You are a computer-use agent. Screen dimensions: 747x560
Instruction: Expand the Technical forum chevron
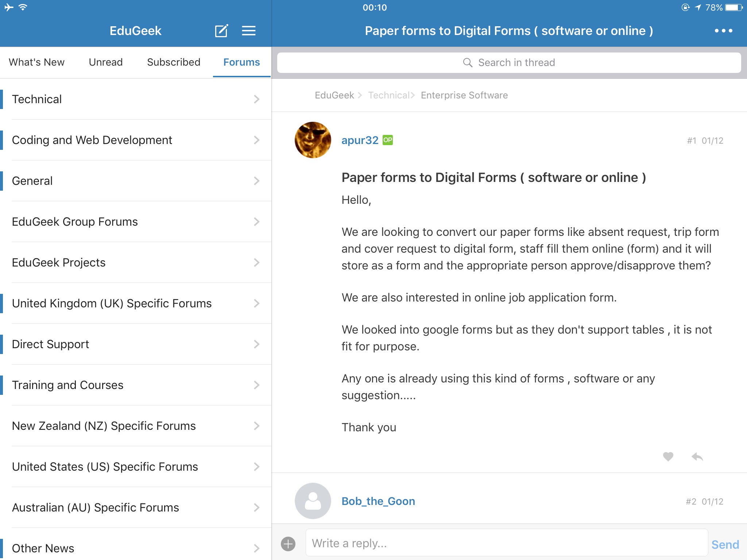pyautogui.click(x=256, y=99)
